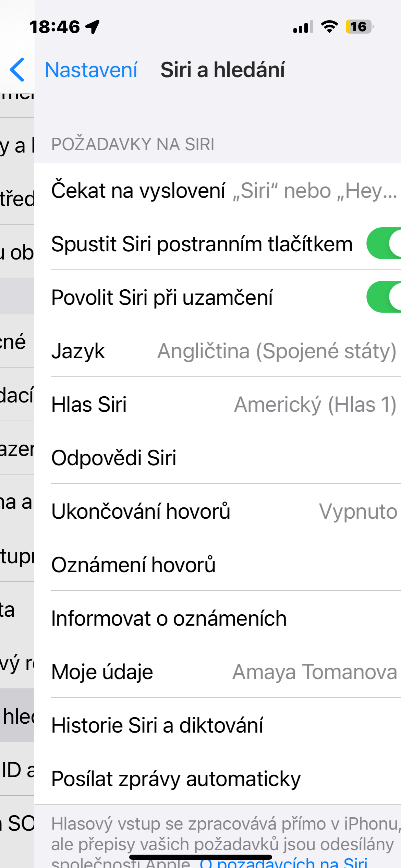Tap the location arrow in status bar
The width and height of the screenshot is (401, 868).
pos(93,27)
